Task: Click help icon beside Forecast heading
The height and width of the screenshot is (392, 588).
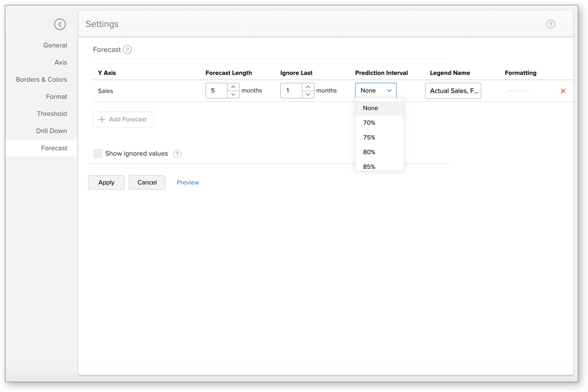Action: pyautogui.click(x=127, y=49)
